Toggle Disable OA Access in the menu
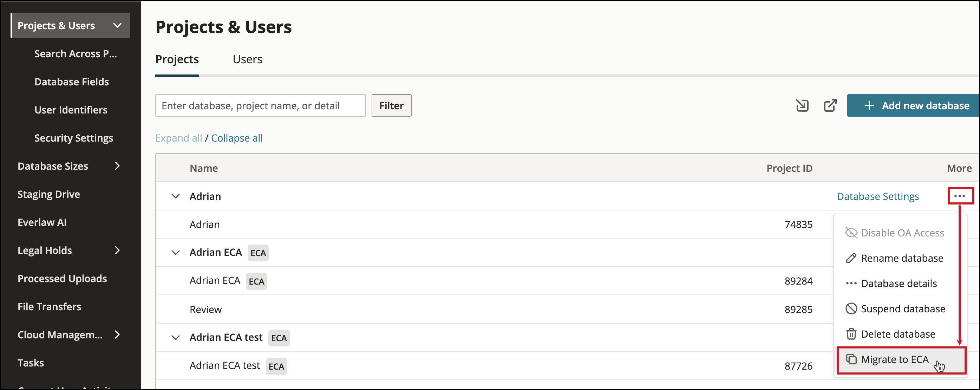Screen dimensions: 980x390 pos(894,233)
